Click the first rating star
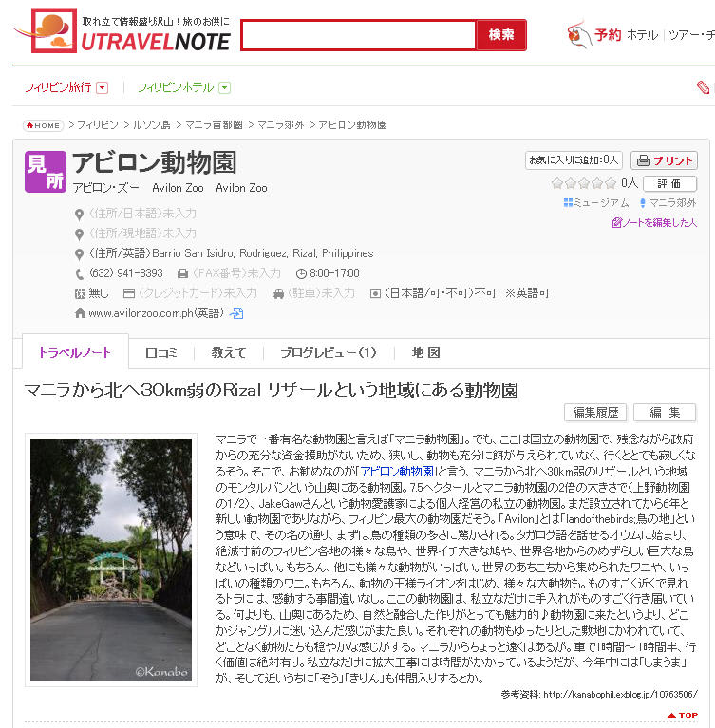This screenshot has height=728, width=715. click(557, 183)
